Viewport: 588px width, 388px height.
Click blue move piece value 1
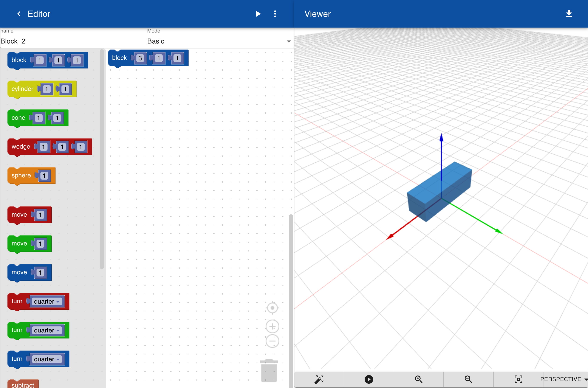(x=40, y=273)
